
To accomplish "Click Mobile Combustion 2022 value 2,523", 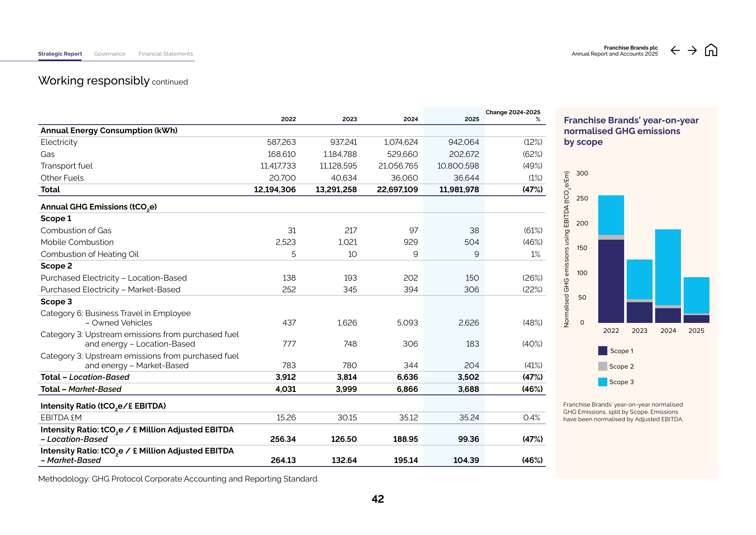I will pyautogui.click(x=286, y=242).
